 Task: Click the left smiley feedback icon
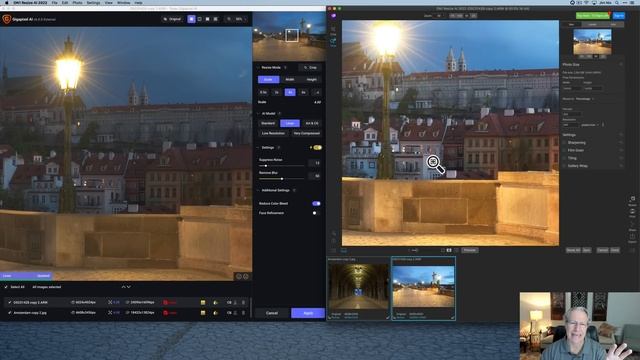(239, 276)
